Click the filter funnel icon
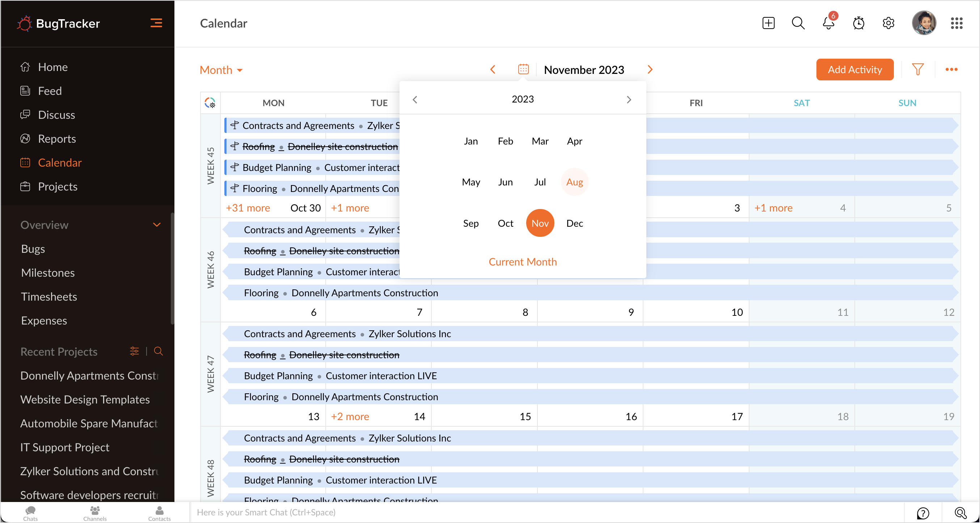 [917, 69]
